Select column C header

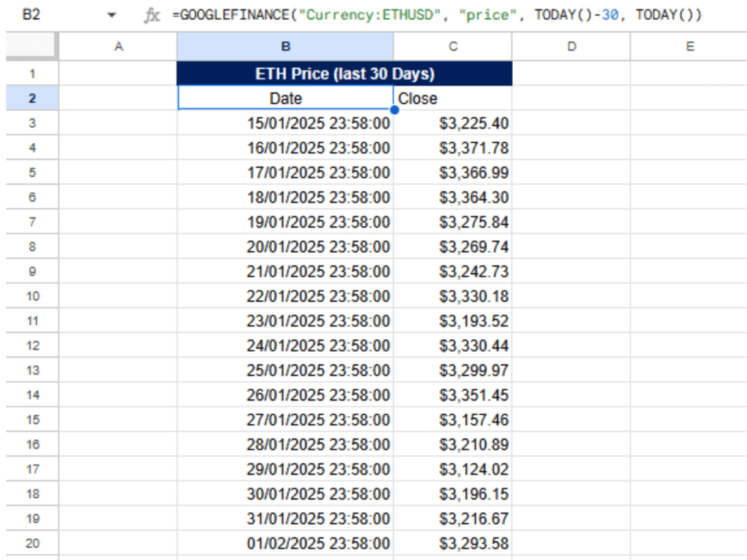(453, 47)
